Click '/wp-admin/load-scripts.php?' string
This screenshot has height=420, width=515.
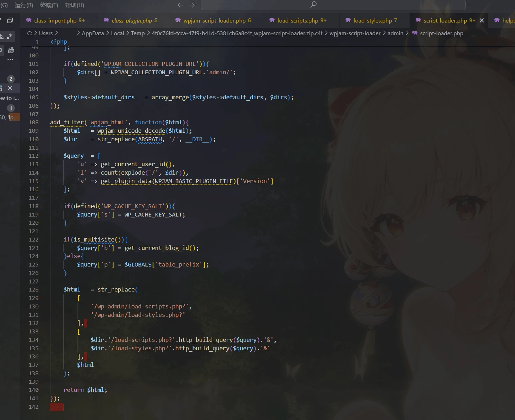pos(140,307)
